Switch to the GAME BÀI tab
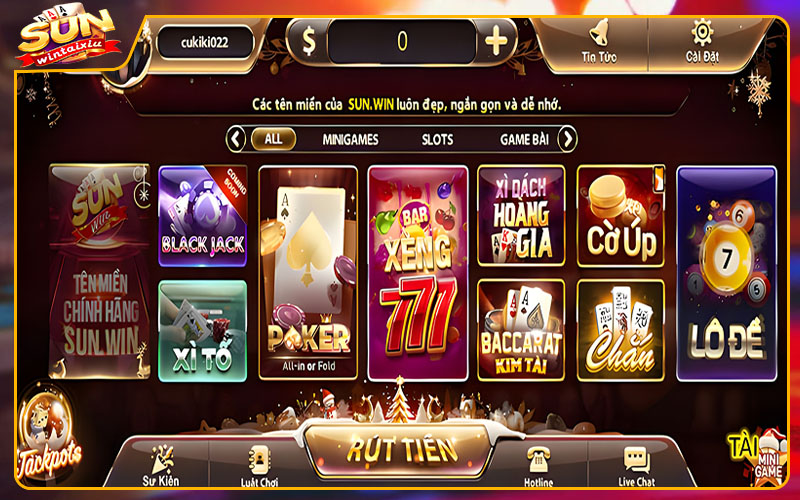Viewport: 800px width, 500px height. click(524, 139)
